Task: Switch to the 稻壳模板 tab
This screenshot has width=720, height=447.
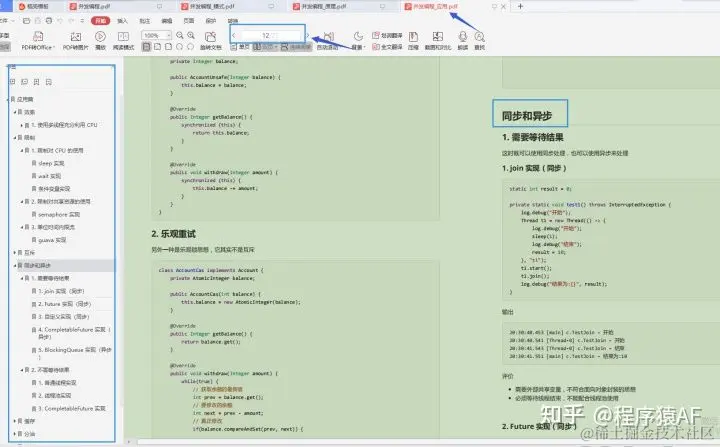Action: click(33, 6)
